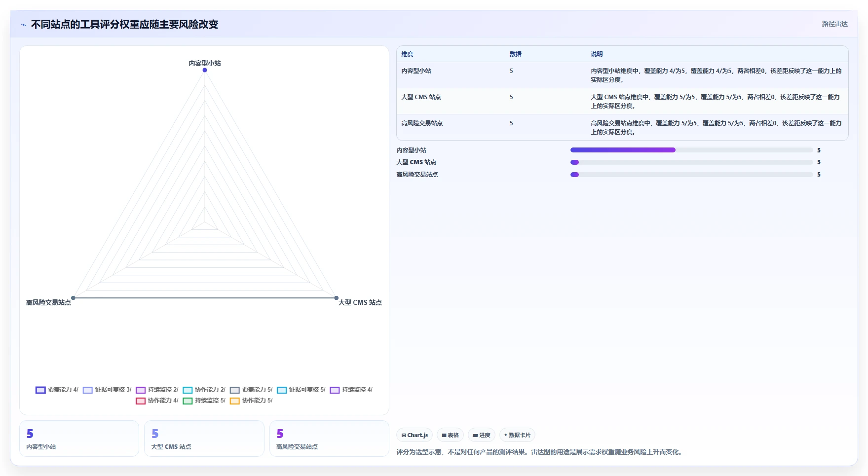Click the small icon beside the page title

click(x=23, y=25)
